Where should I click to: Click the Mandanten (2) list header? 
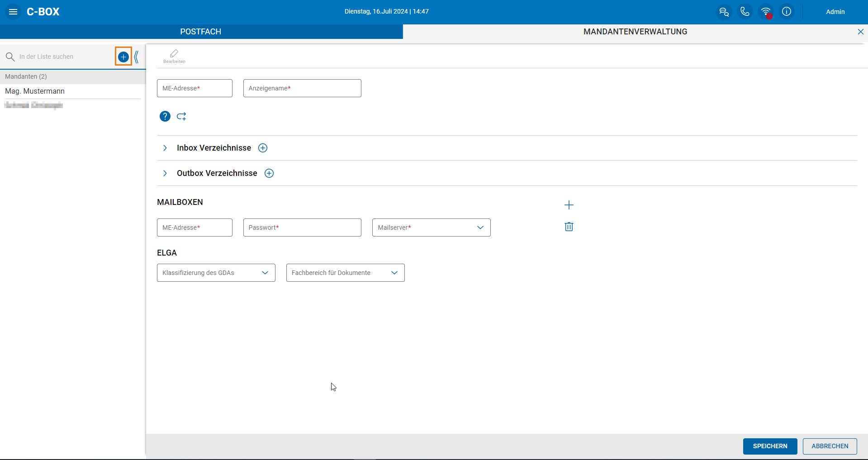tap(72, 76)
